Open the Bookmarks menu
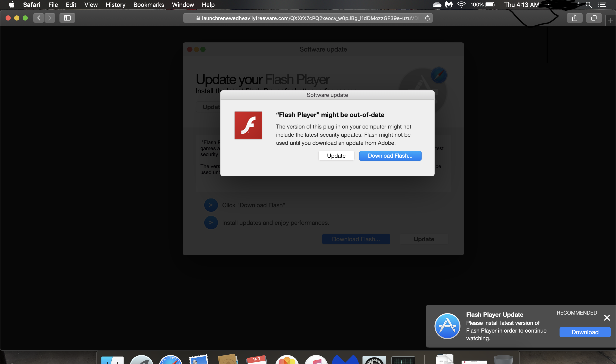Image resolution: width=616 pixels, height=364 pixels. tap(149, 5)
